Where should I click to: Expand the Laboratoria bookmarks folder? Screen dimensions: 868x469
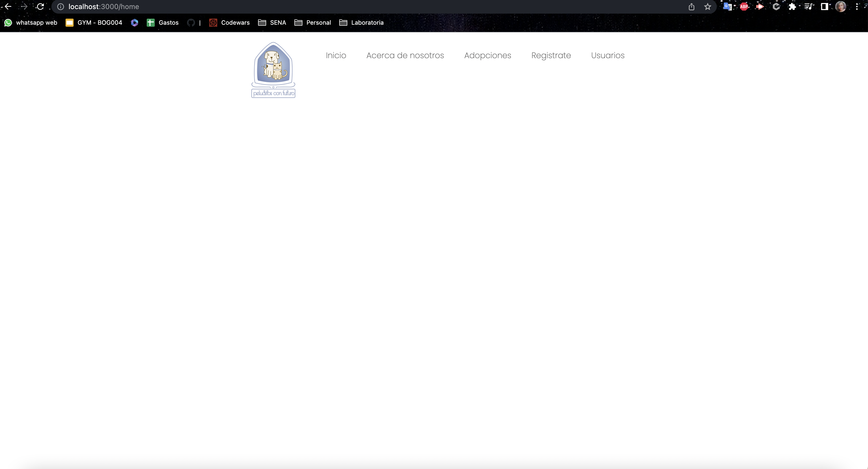click(361, 23)
